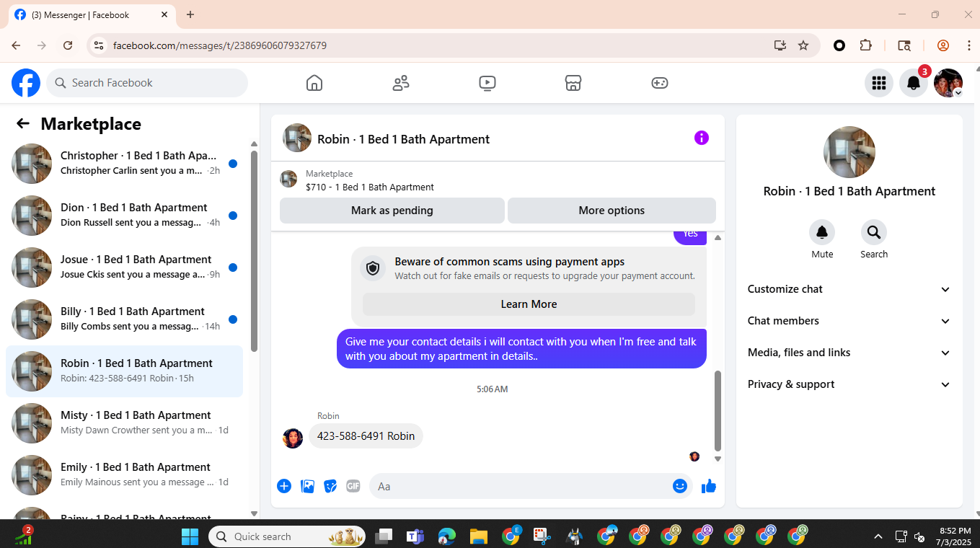Open Josue's apartment conversation
The height and width of the screenshot is (548, 980).
click(124, 268)
